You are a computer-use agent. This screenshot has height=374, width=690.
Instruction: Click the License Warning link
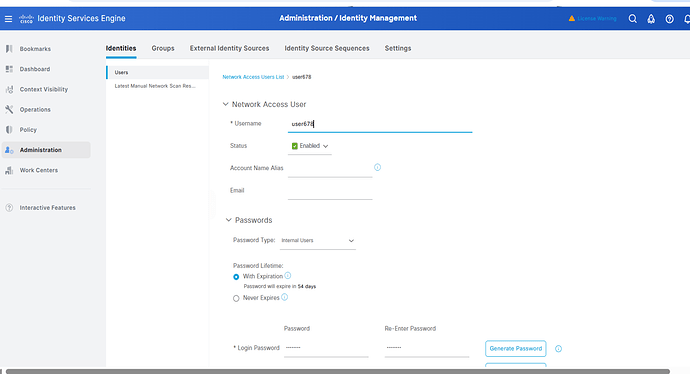(597, 18)
